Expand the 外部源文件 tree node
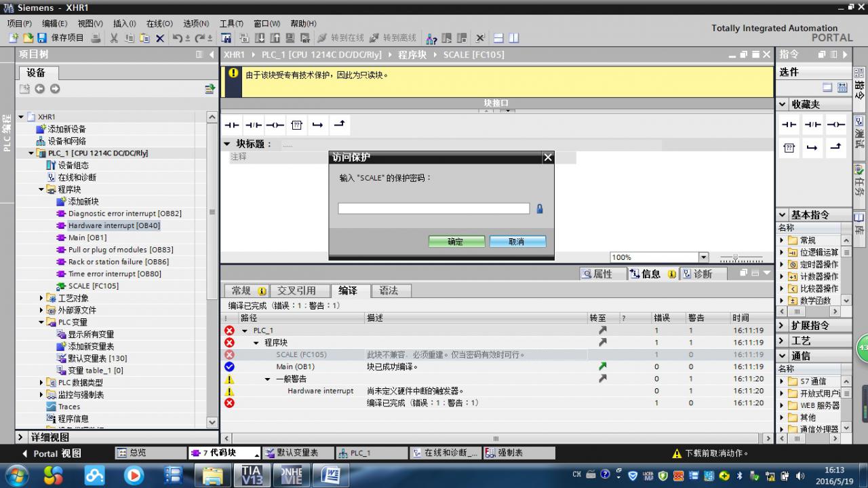 pyautogui.click(x=41, y=310)
